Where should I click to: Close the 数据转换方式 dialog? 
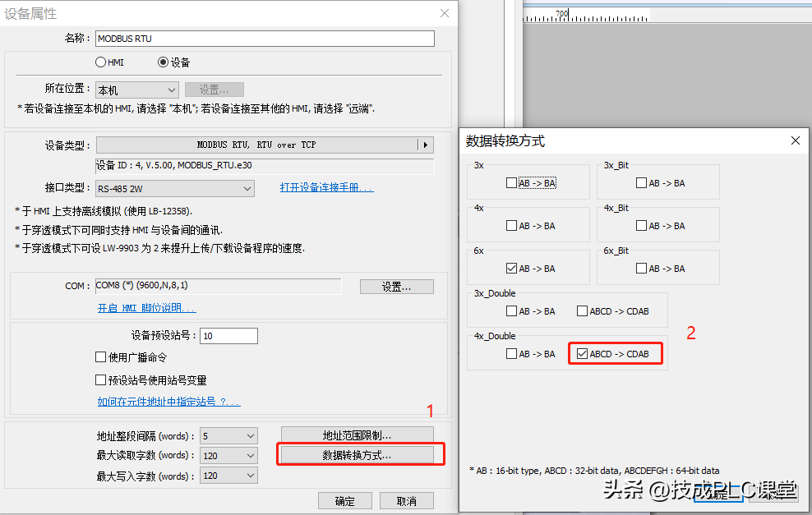point(795,140)
